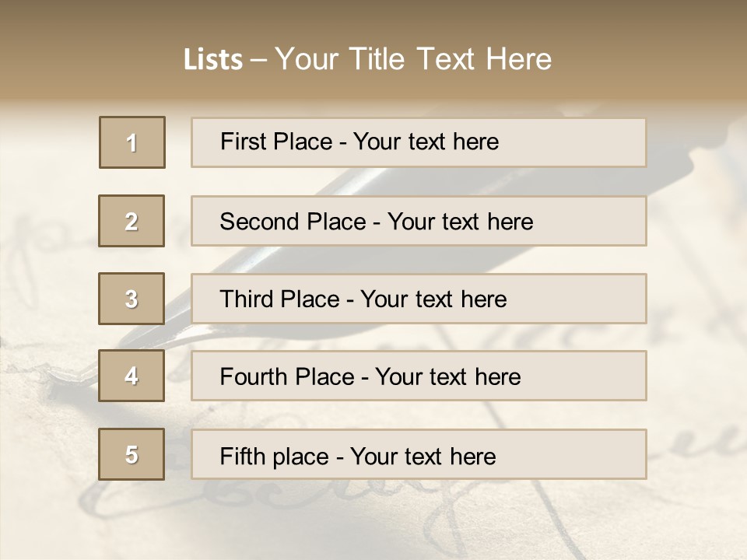
Task: Click the words "Fourth Place"
Action: coord(286,377)
